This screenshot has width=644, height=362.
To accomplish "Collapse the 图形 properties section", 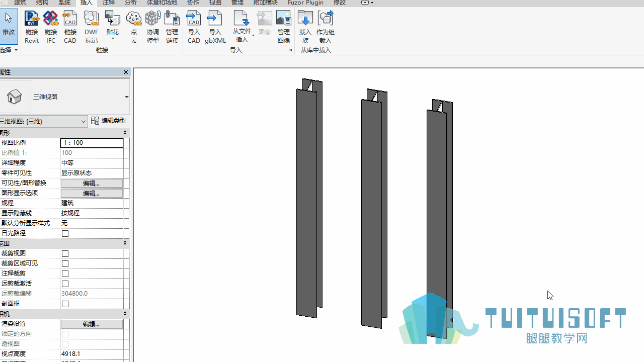I will pyautogui.click(x=125, y=133).
